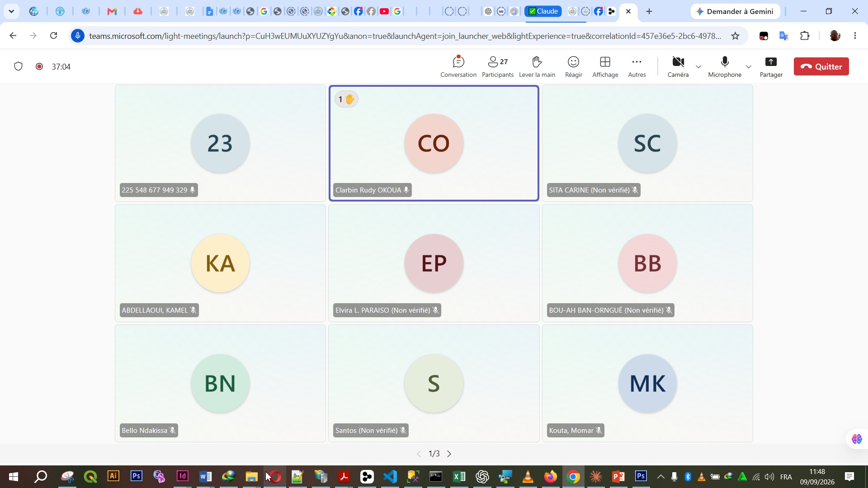Select the Clarbin Rudy OKOUA video tile
This screenshot has width=868, height=488.
(434, 143)
